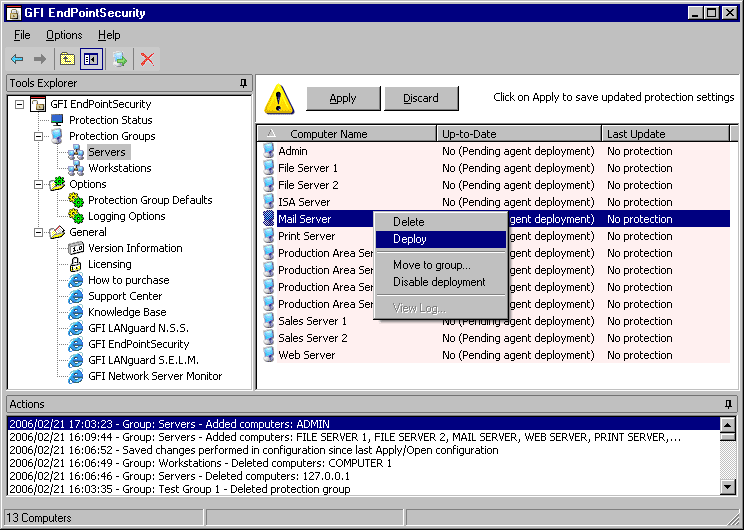Click the Workstations group network icon
744x530 pixels.
click(x=75, y=168)
